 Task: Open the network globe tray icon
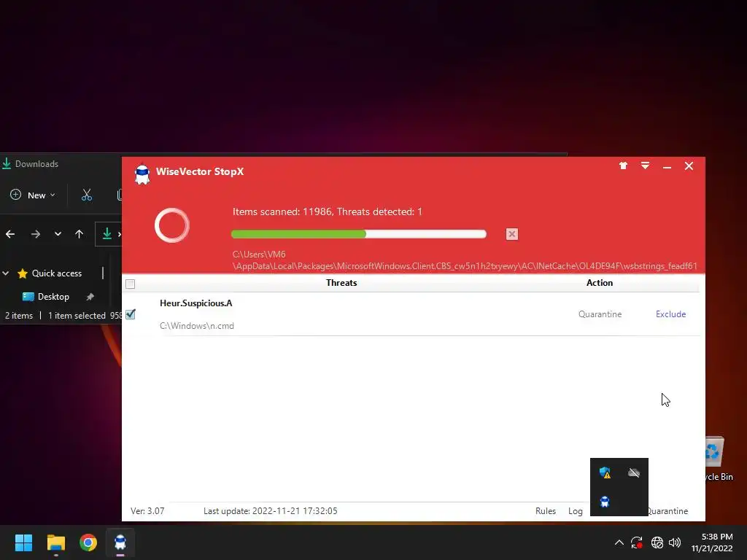657,542
